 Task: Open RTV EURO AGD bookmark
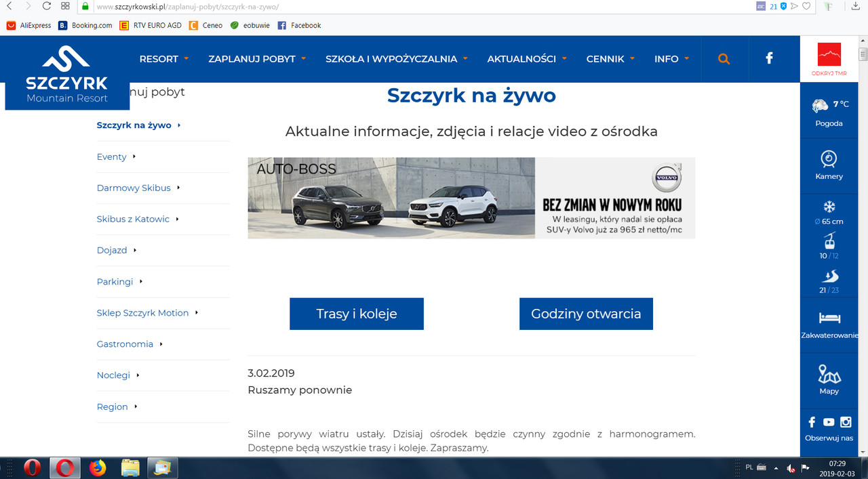tap(151, 25)
